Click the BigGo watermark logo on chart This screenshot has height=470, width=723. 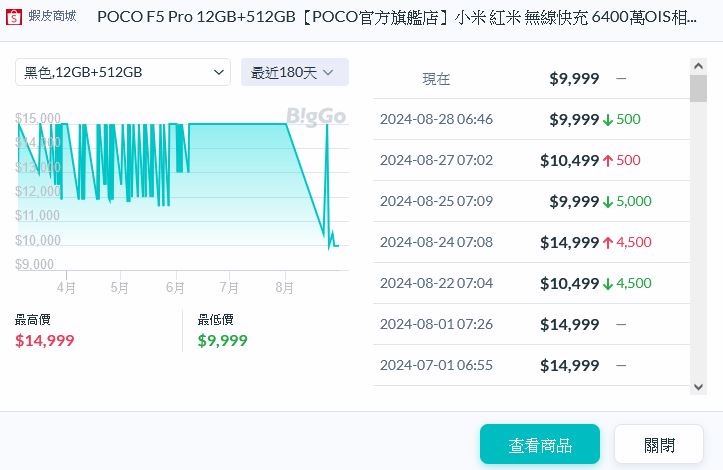[x=316, y=116]
